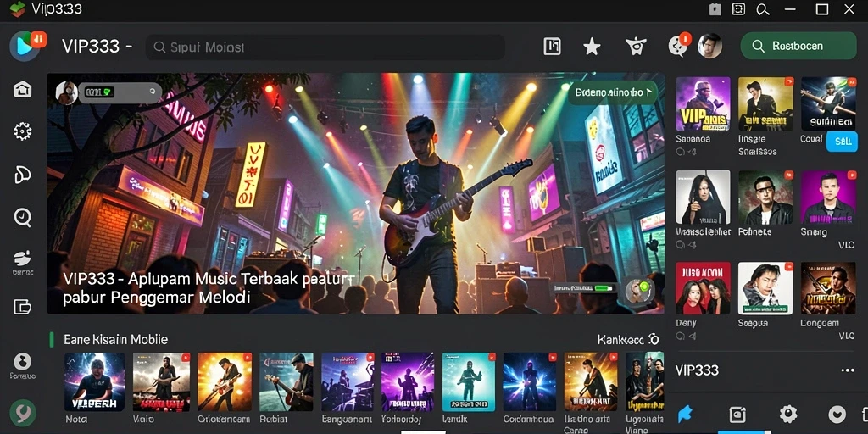Image resolution: width=868 pixels, height=434 pixels.
Task: Click the Exdeno alinotro button on banner
Action: 613,92
